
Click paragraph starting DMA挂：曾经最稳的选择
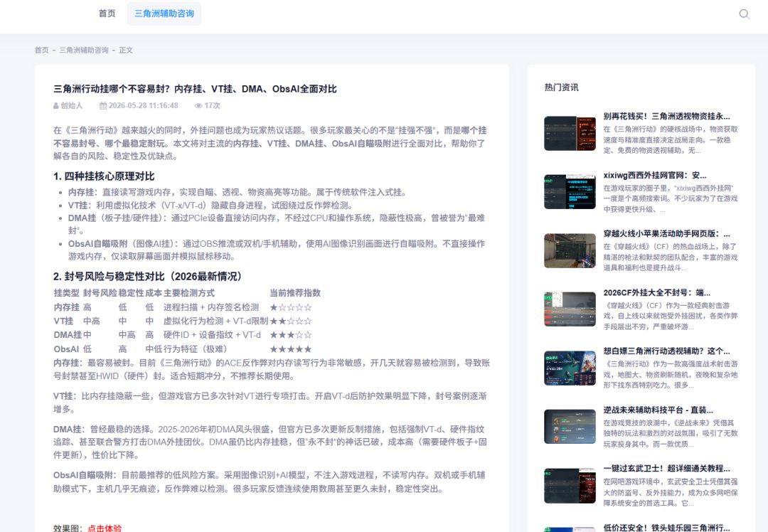(x=270, y=442)
